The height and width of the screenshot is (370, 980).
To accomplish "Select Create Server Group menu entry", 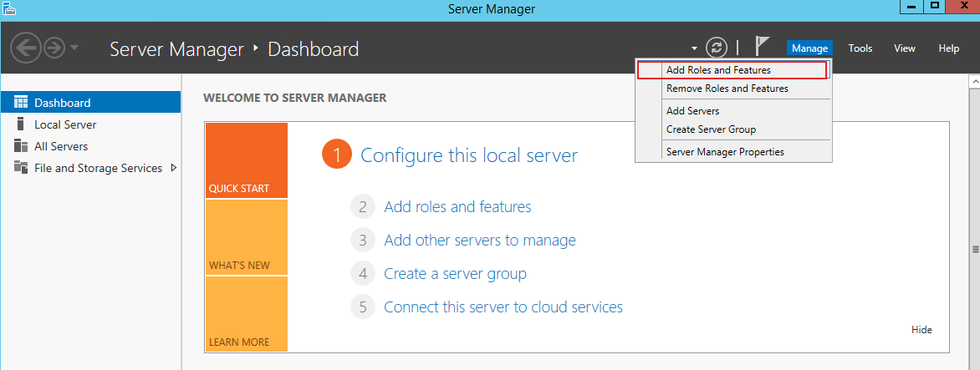I will pos(734,129).
